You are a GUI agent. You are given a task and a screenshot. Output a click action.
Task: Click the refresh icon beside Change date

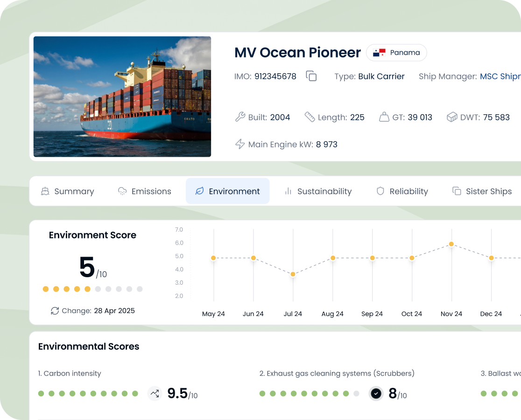pos(55,311)
